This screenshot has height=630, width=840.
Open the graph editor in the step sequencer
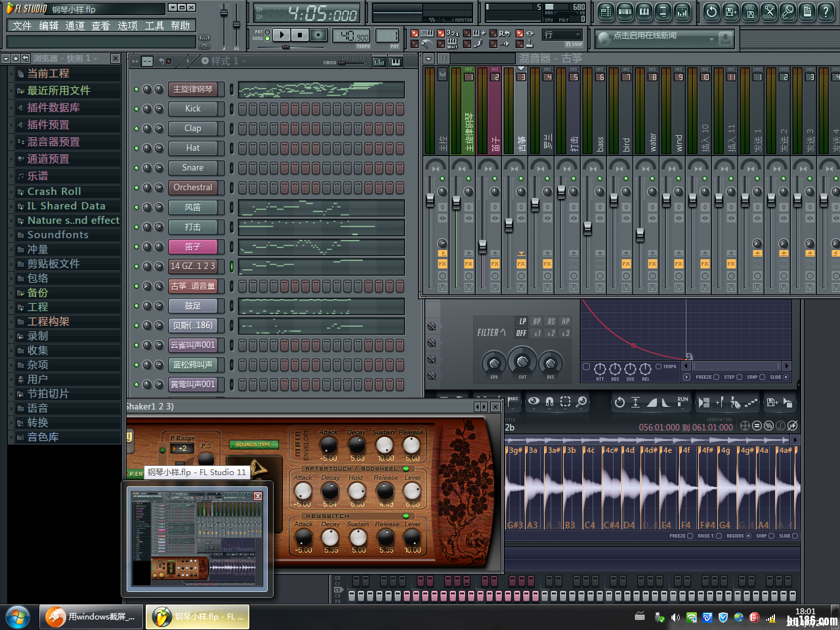(379, 62)
